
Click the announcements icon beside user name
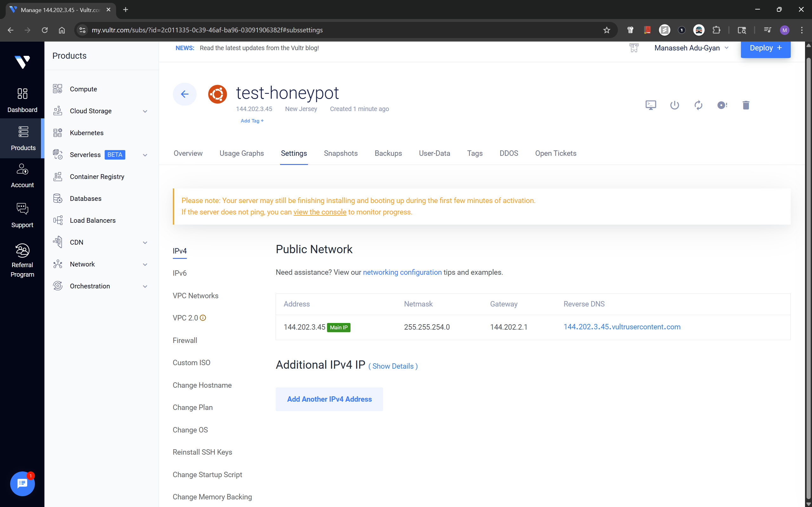[x=634, y=48]
